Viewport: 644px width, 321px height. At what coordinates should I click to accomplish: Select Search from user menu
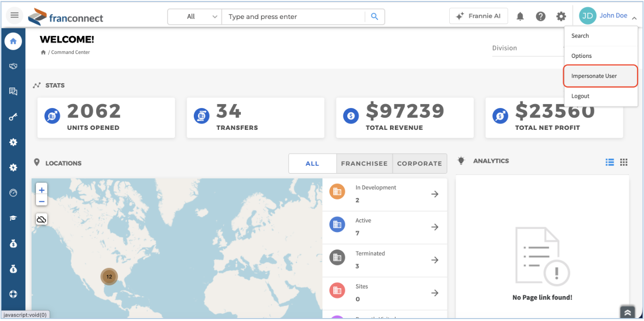pos(601,36)
